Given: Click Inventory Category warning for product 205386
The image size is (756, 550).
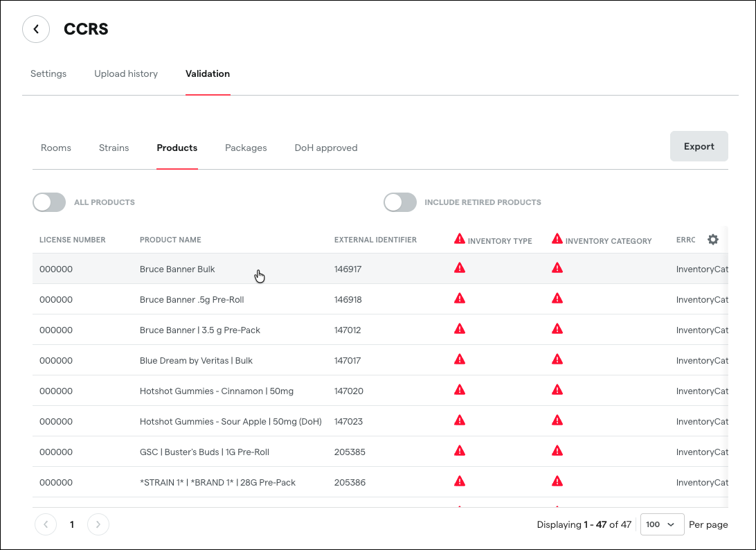Looking at the screenshot, I should tap(557, 481).
